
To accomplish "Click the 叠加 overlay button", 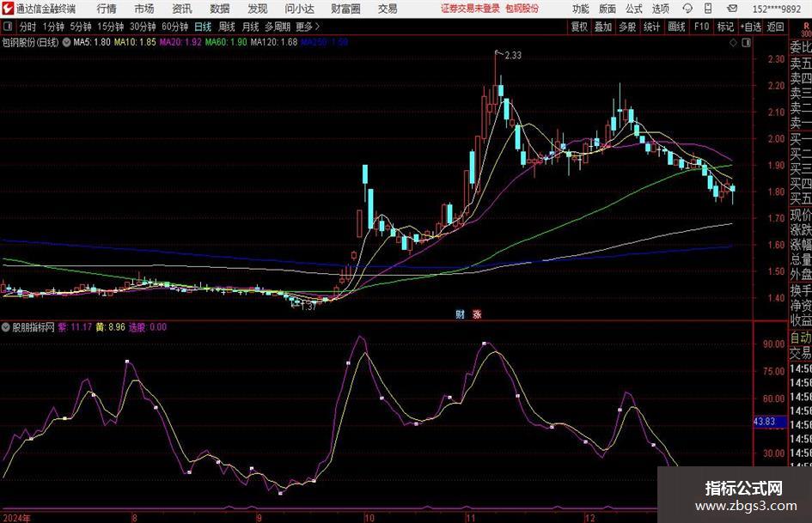I will (x=603, y=27).
